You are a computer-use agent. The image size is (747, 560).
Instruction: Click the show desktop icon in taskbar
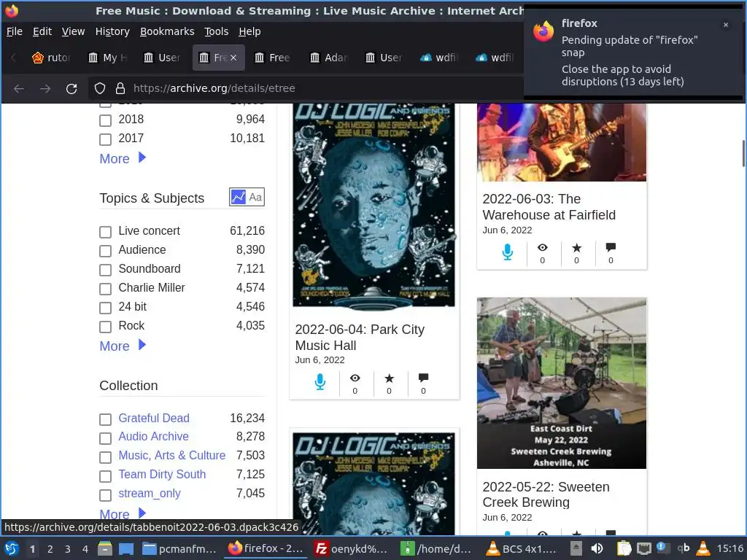125,548
